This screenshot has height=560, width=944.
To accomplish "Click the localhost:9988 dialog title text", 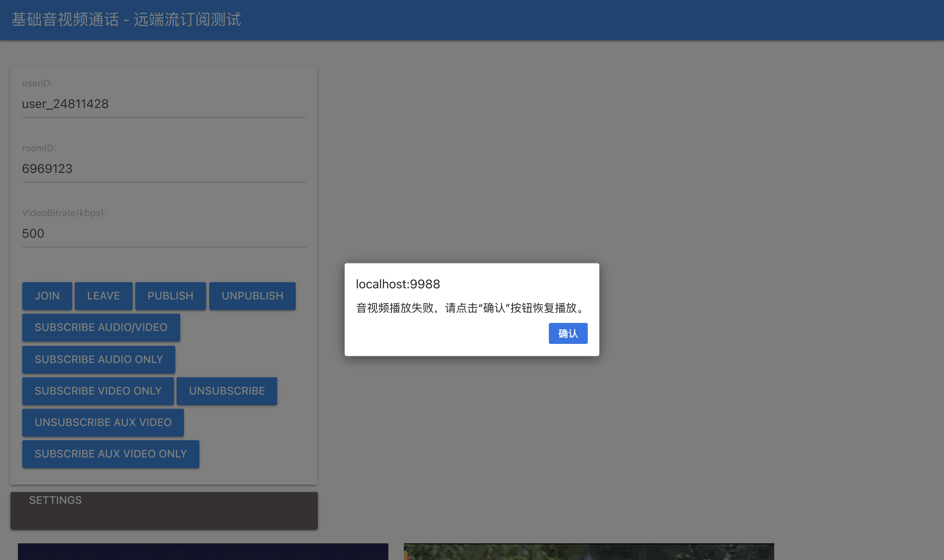I will coord(398,284).
